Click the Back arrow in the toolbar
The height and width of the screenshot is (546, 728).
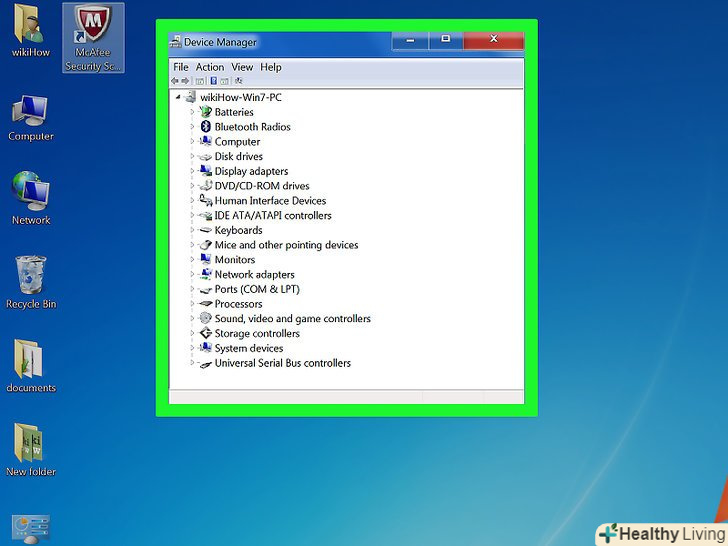pyautogui.click(x=175, y=81)
